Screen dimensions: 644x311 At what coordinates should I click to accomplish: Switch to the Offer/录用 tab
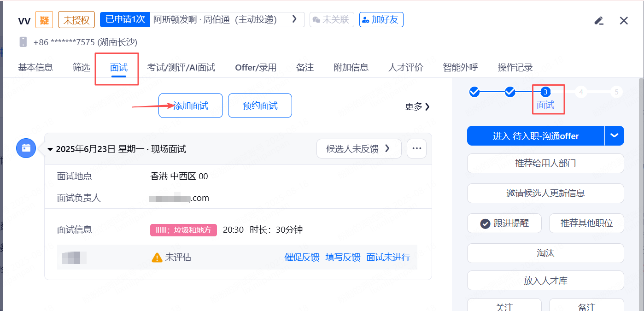tap(256, 67)
